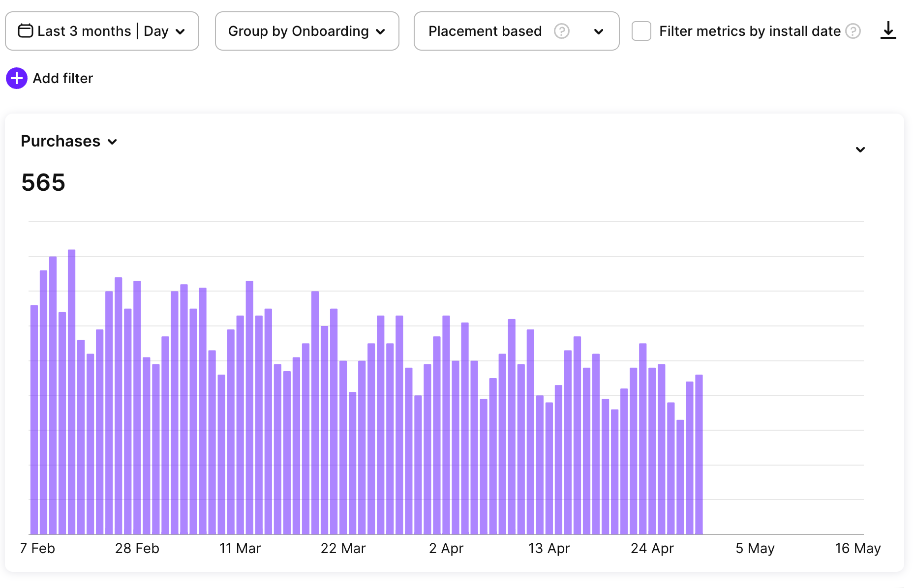Click the plus icon next to Add filter
The width and height of the screenshot is (914, 588).
16,78
